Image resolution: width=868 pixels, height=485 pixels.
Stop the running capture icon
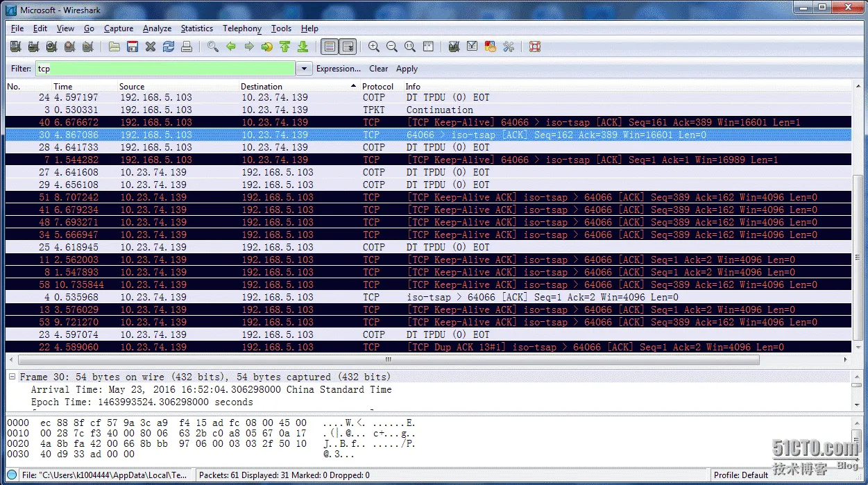69,46
